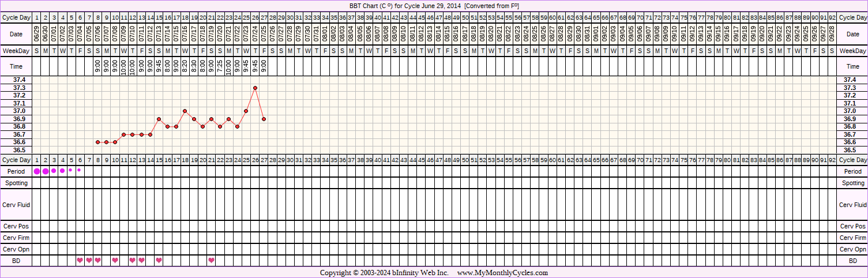This screenshot has width=868, height=278.
Task: Click the peak temperature point at 37.3
Action: tap(255, 88)
